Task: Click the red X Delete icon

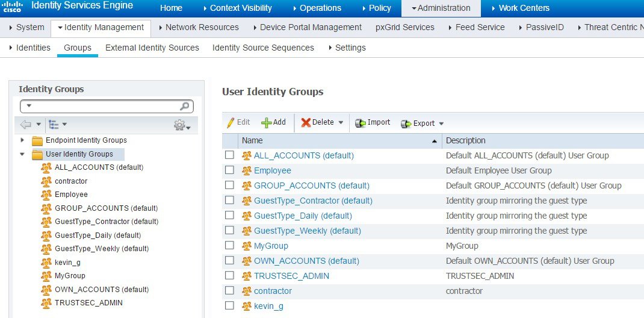Action: coord(306,122)
